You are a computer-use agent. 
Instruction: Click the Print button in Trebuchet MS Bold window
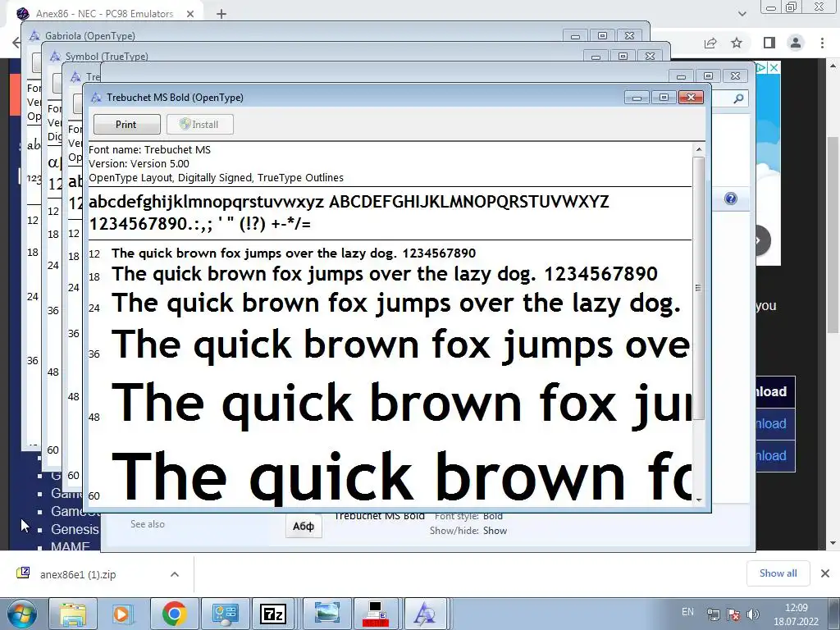point(126,125)
